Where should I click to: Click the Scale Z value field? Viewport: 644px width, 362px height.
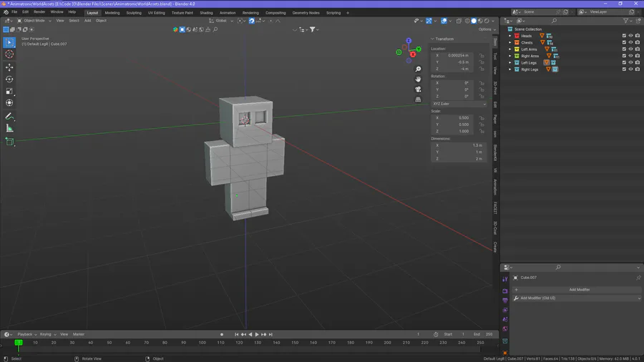453,132
